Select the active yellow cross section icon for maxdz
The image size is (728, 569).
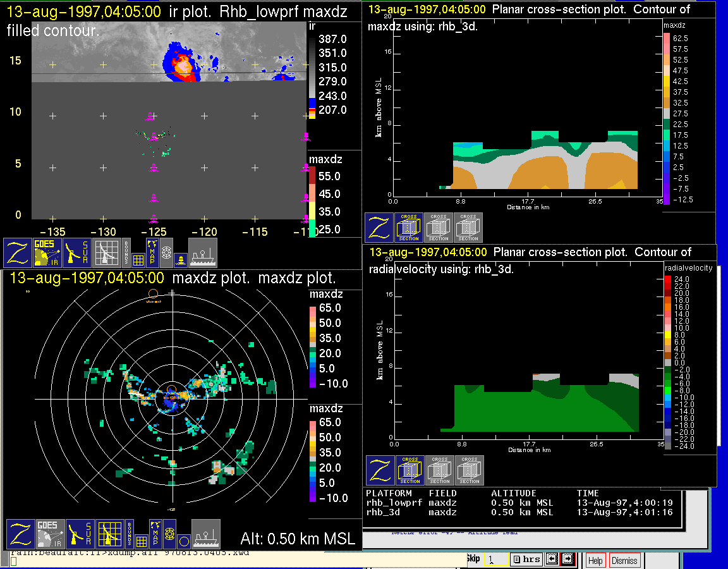tap(409, 228)
